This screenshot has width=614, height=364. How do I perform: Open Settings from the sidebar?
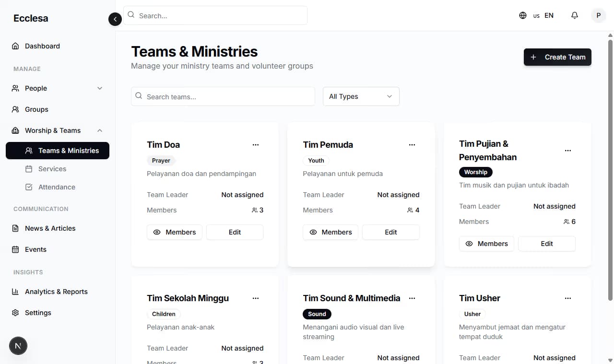[x=58, y=313]
